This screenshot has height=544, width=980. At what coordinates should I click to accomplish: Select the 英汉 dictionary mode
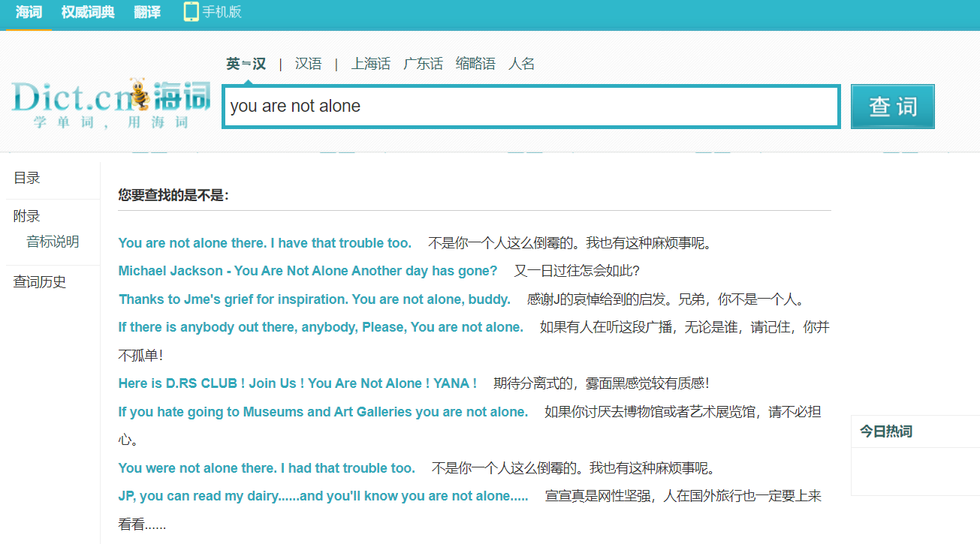(x=246, y=64)
